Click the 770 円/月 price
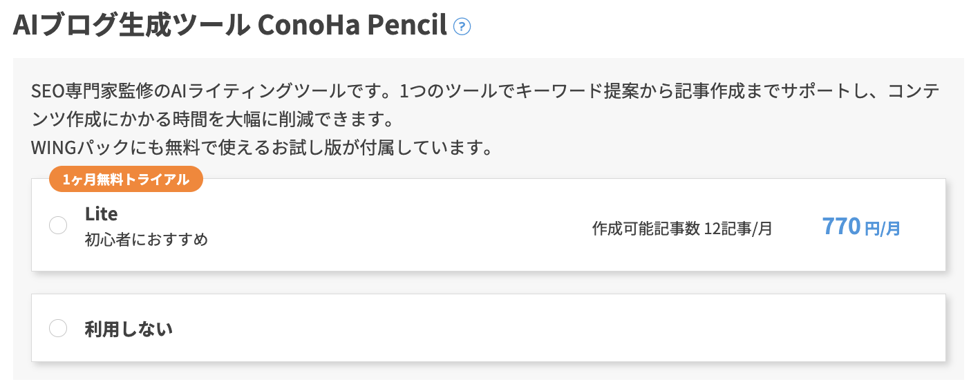 (861, 227)
